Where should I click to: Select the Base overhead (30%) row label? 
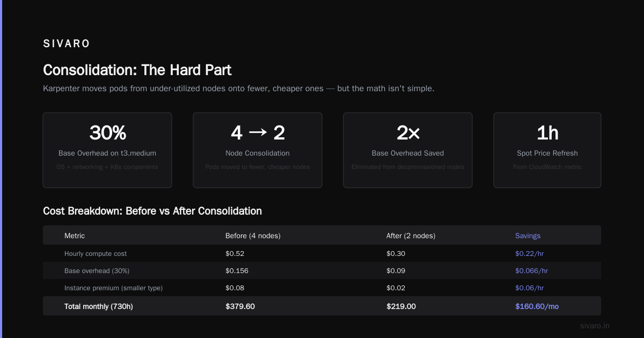97,270
